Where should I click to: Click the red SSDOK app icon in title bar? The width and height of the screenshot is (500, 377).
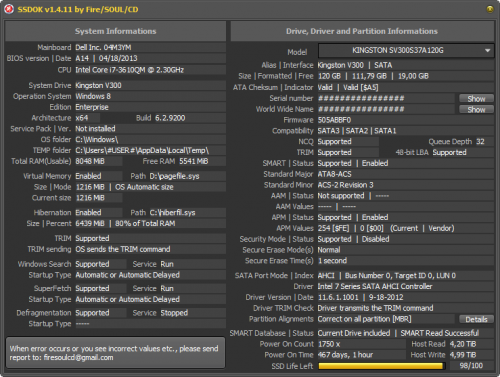tap(9, 9)
